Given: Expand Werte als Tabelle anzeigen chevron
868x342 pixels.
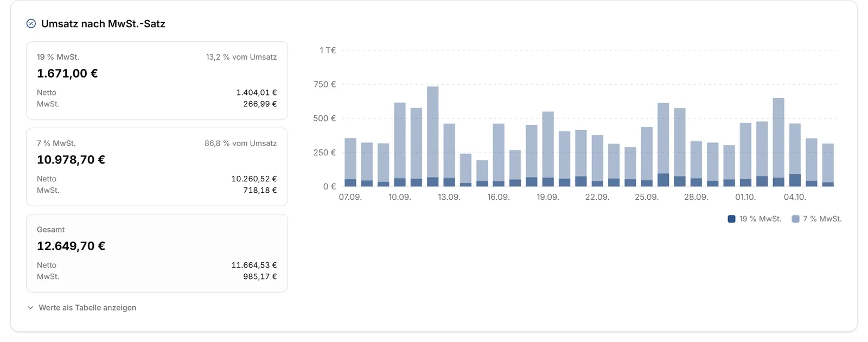Looking at the screenshot, I should coord(30,308).
